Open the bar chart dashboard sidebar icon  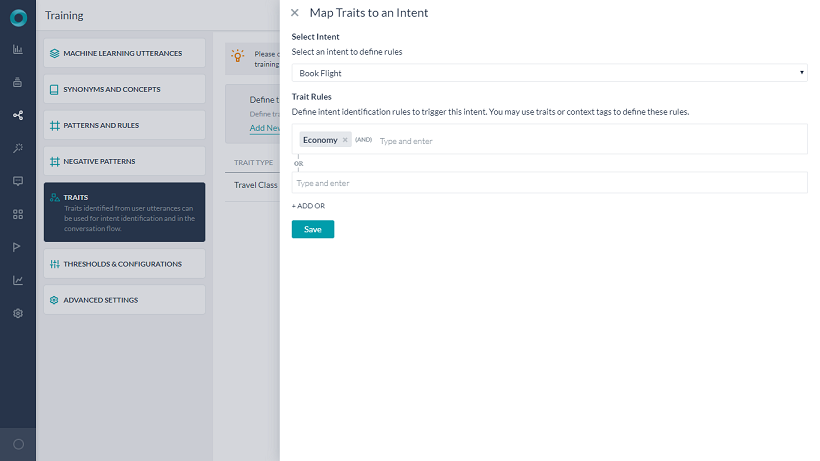tap(18, 49)
